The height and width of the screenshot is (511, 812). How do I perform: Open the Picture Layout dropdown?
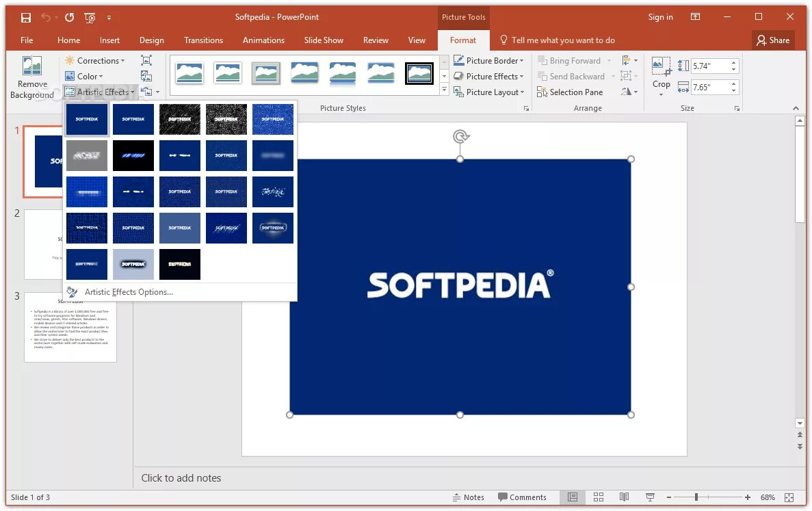tap(489, 92)
